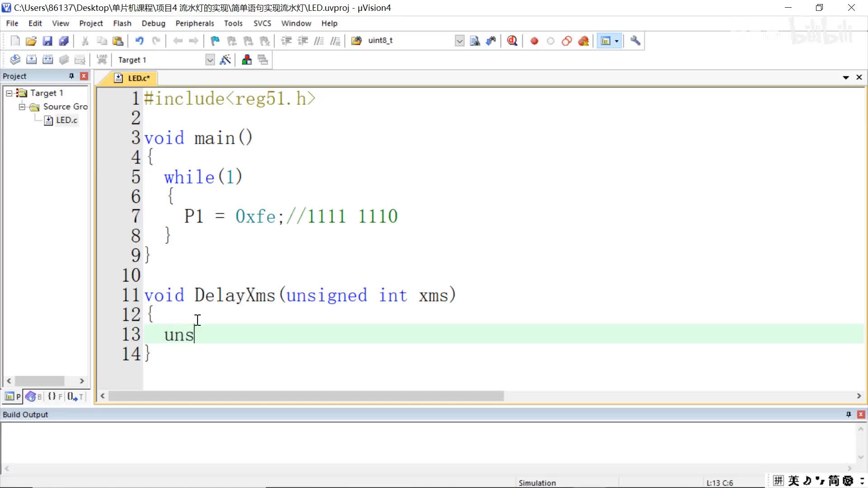Switch to the LED.c* editor tab
868x488 pixels.
click(132, 78)
